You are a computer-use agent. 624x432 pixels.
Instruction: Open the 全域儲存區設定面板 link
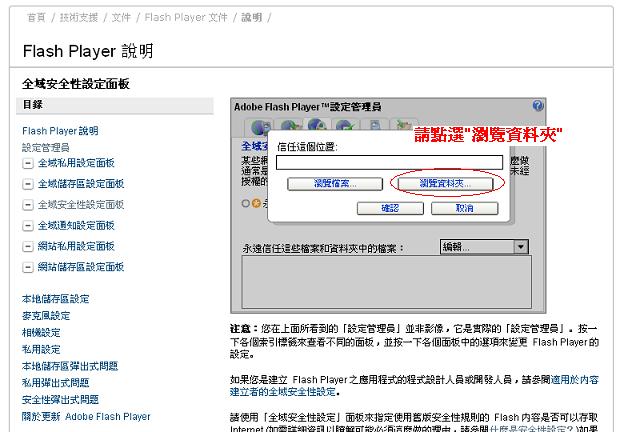(81, 184)
